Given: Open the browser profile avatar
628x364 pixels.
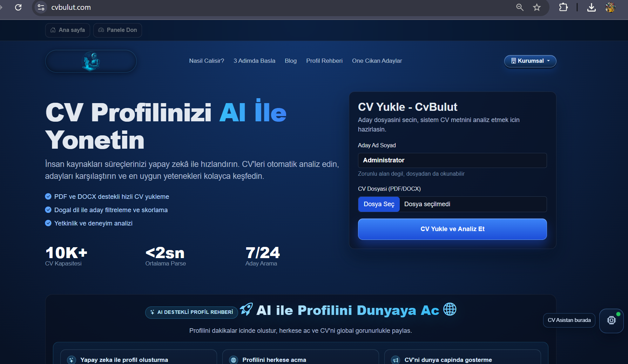Looking at the screenshot, I should 610,7.
